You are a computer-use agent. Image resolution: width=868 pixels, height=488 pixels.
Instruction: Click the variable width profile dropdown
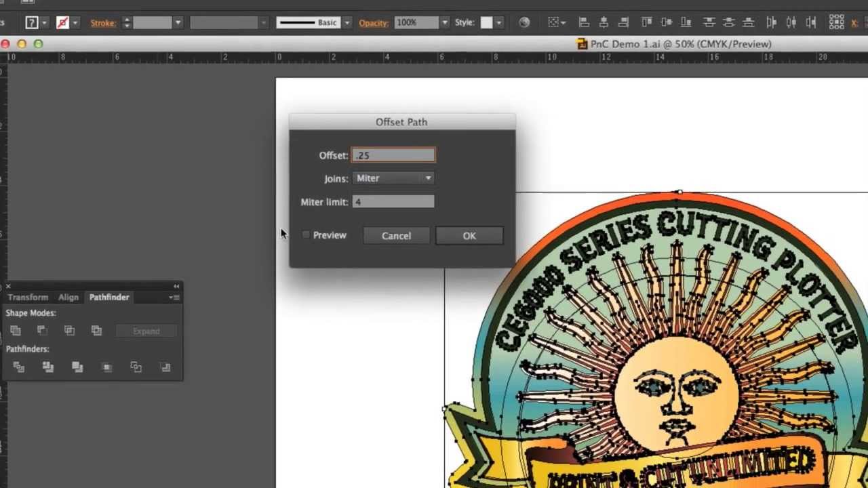(229, 23)
